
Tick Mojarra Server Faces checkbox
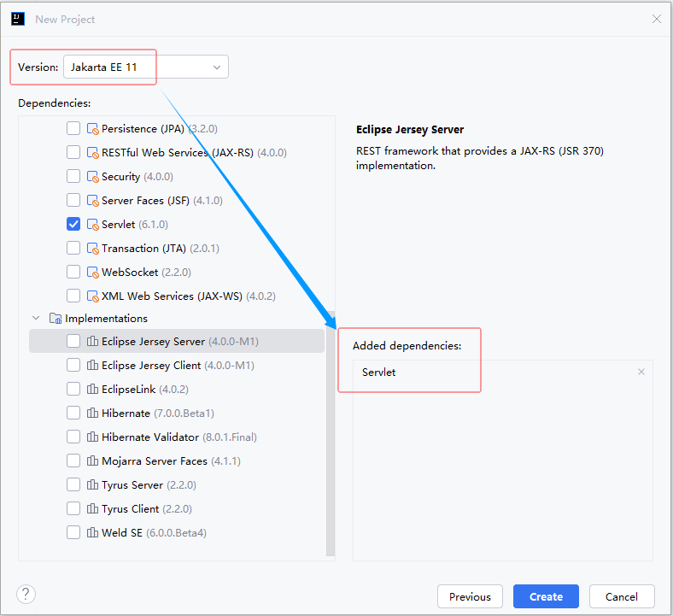(73, 461)
